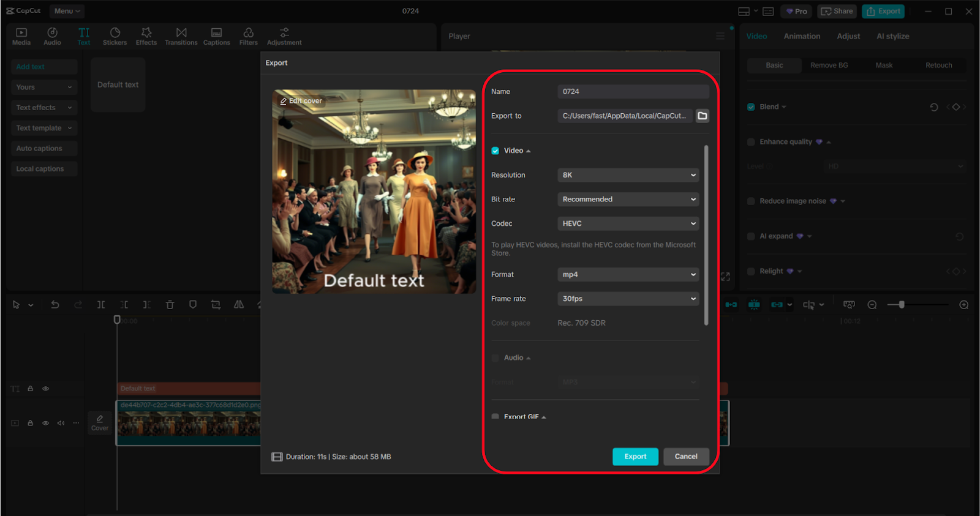Click the crop/rotate icon in timeline toolbar
The width and height of the screenshot is (980, 516).
point(216,304)
